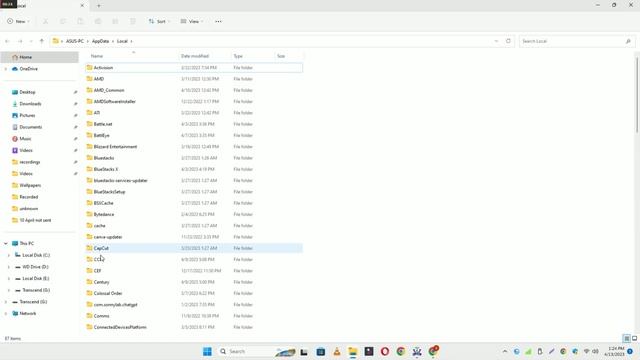Screen dimensions: 640x360
Task: Expand the OneDrive node
Action: point(6,69)
